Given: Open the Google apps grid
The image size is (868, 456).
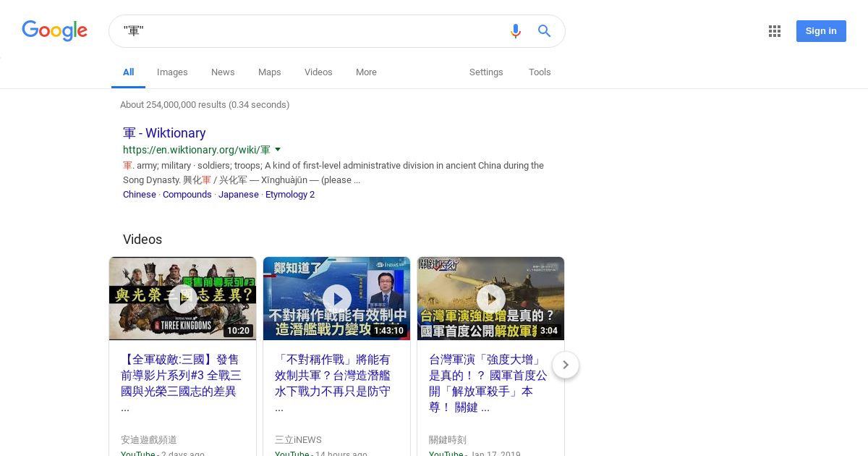Looking at the screenshot, I should (x=775, y=31).
